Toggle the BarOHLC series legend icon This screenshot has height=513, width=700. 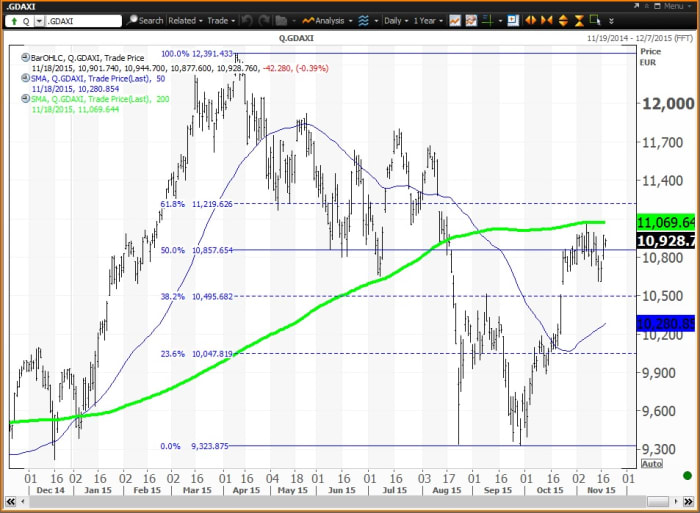pyautogui.click(x=25, y=57)
